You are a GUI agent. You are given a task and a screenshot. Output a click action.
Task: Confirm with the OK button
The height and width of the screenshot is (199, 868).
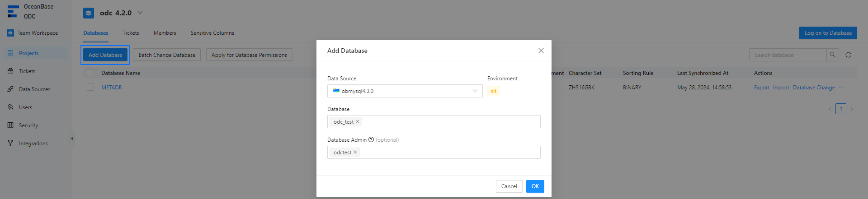(x=535, y=186)
